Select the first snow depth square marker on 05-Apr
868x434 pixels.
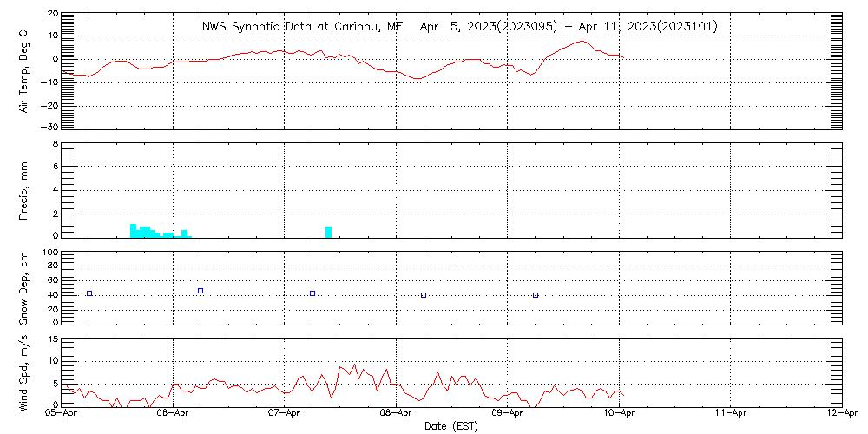coord(89,293)
